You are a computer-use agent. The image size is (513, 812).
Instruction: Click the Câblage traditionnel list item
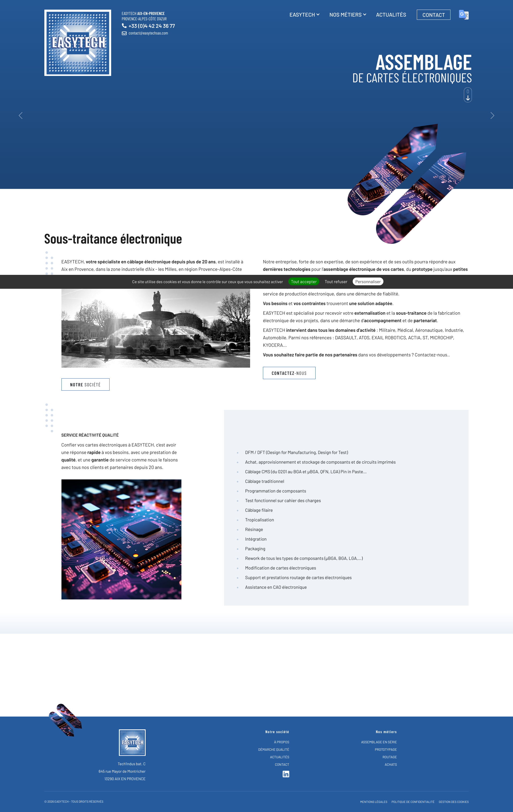click(x=265, y=481)
